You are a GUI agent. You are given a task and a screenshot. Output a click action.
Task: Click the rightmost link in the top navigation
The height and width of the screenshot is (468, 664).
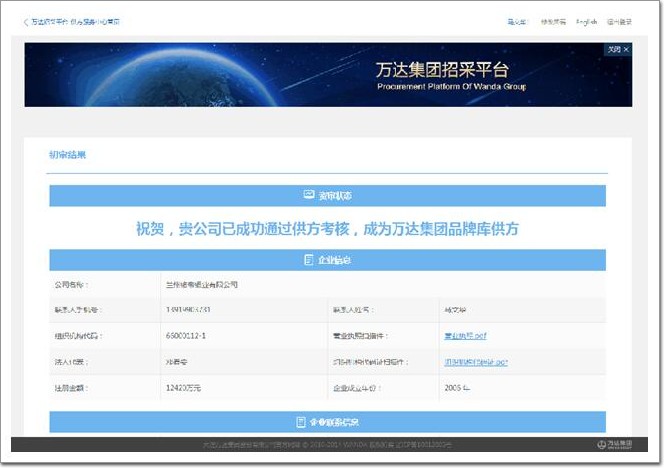(x=619, y=22)
